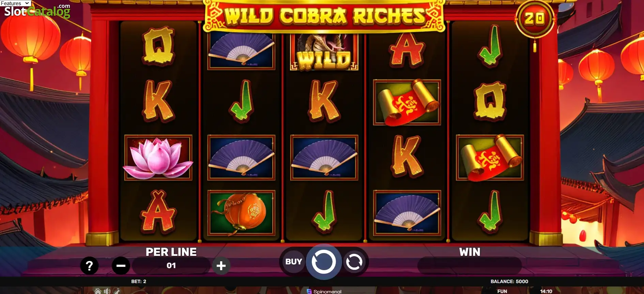
Task: Click the Wild Cobra Riches title banner
Action: (324, 16)
